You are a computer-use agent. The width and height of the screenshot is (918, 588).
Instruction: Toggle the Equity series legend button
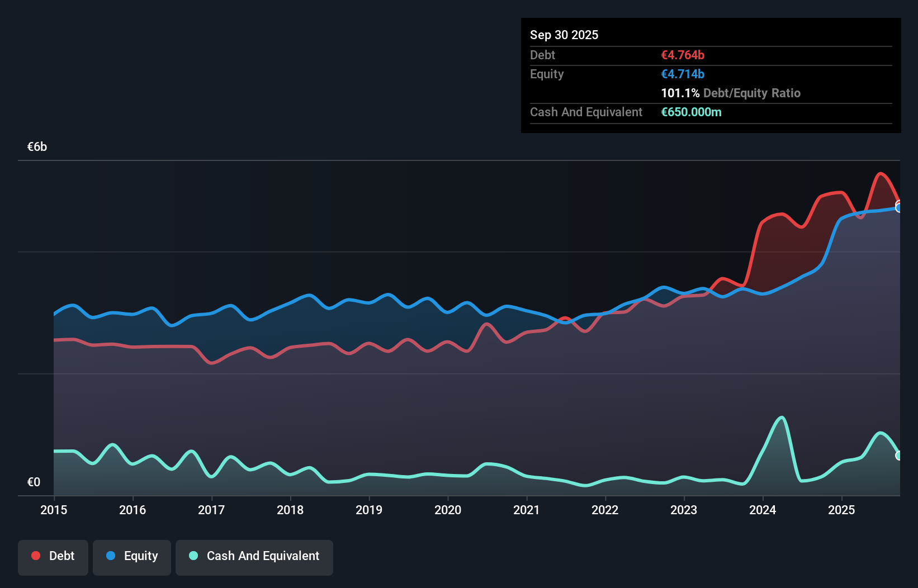(132, 557)
